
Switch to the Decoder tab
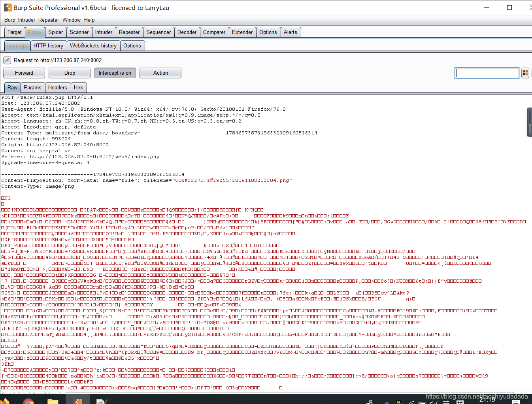pyautogui.click(x=187, y=32)
